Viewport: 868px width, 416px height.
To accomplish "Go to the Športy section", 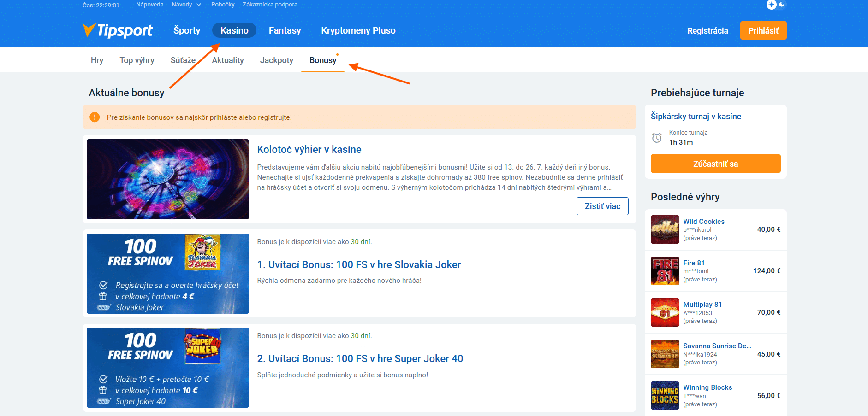I will 187,30.
